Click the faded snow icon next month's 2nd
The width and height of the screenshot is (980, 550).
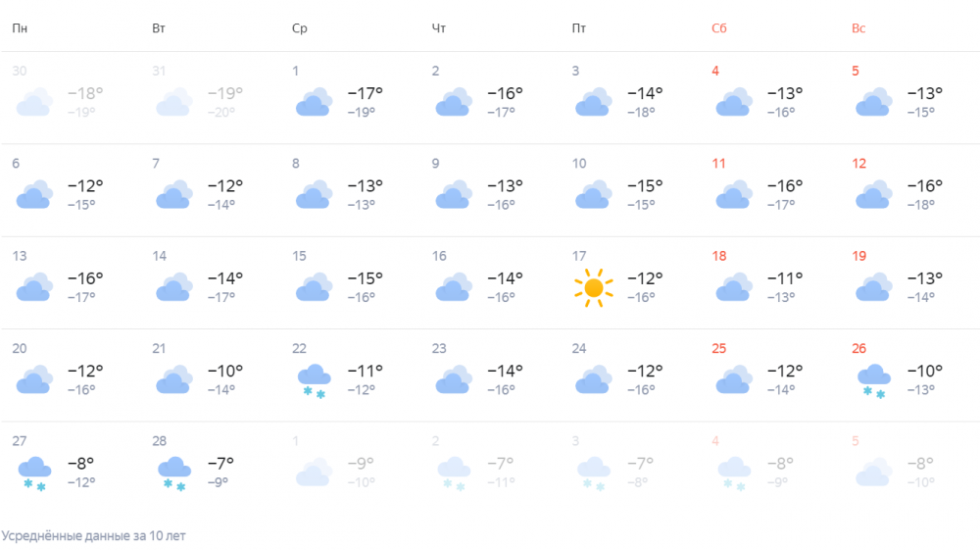pyautogui.click(x=454, y=473)
